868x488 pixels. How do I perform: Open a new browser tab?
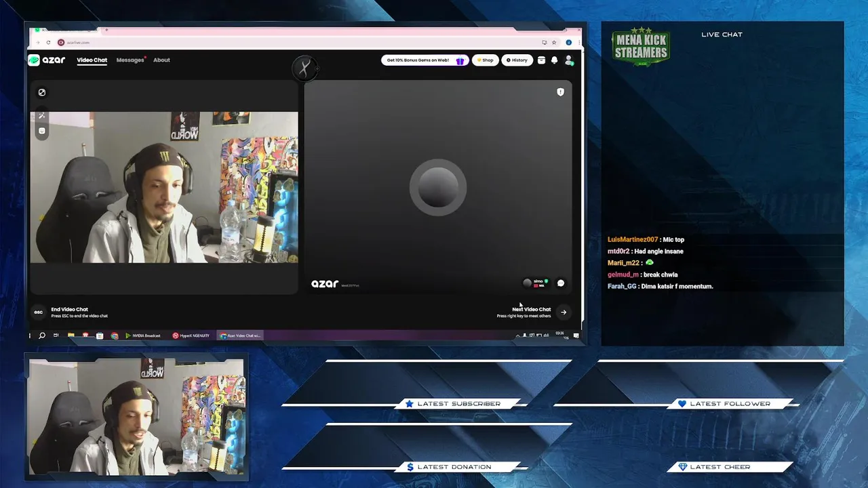click(106, 30)
